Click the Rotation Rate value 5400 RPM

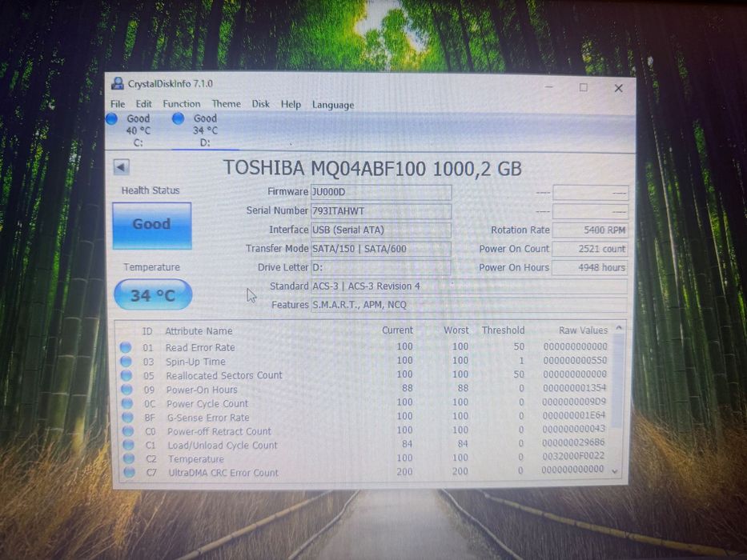pyautogui.click(x=590, y=230)
